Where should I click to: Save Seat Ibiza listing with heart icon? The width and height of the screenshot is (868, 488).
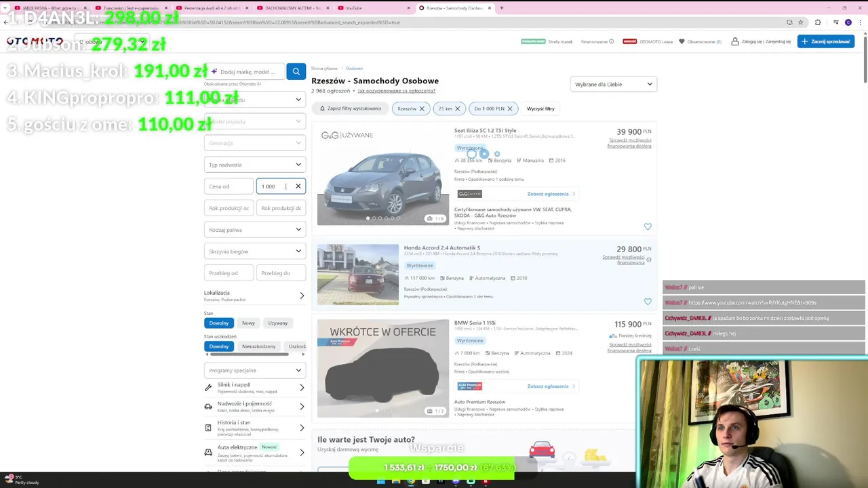[x=648, y=226]
